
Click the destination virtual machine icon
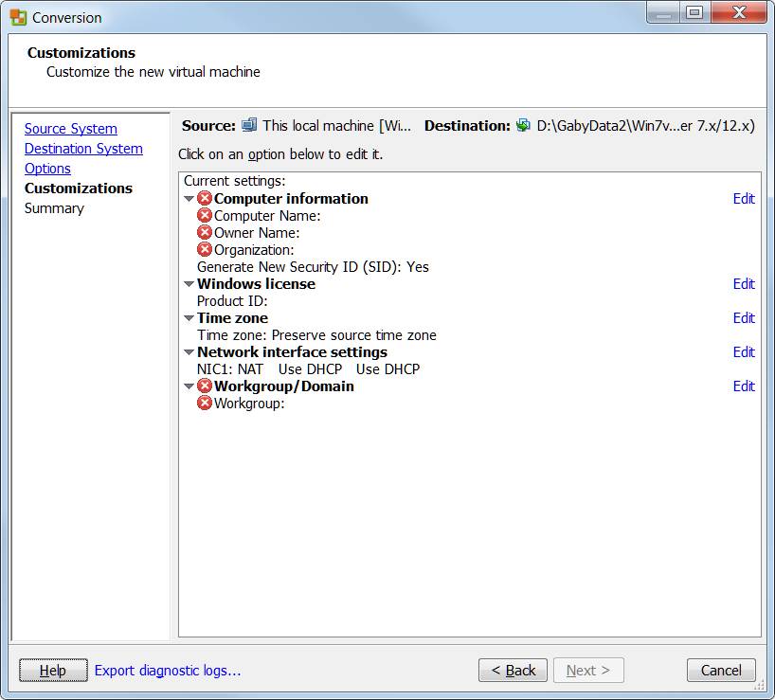(523, 125)
